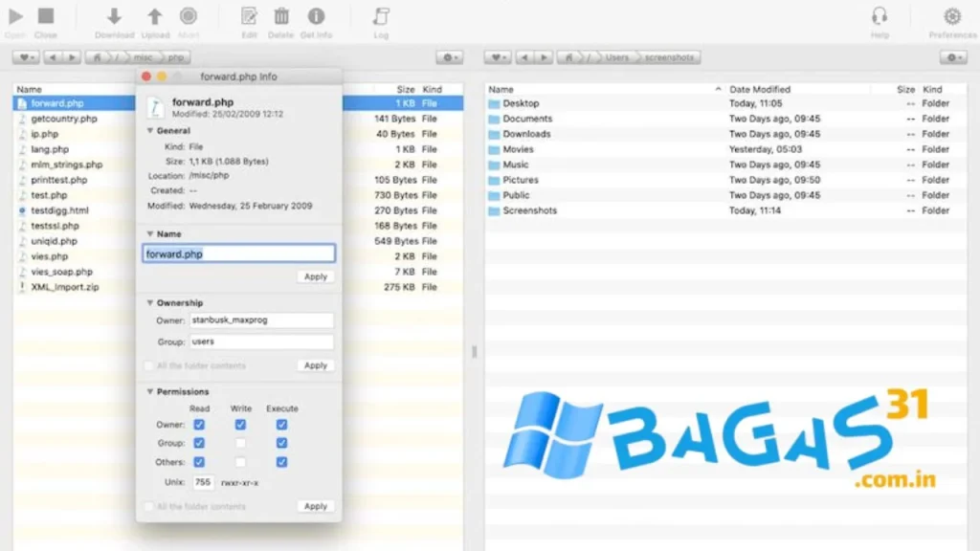Click Apply under the Name field
This screenshot has width=980, height=551.
(x=316, y=276)
